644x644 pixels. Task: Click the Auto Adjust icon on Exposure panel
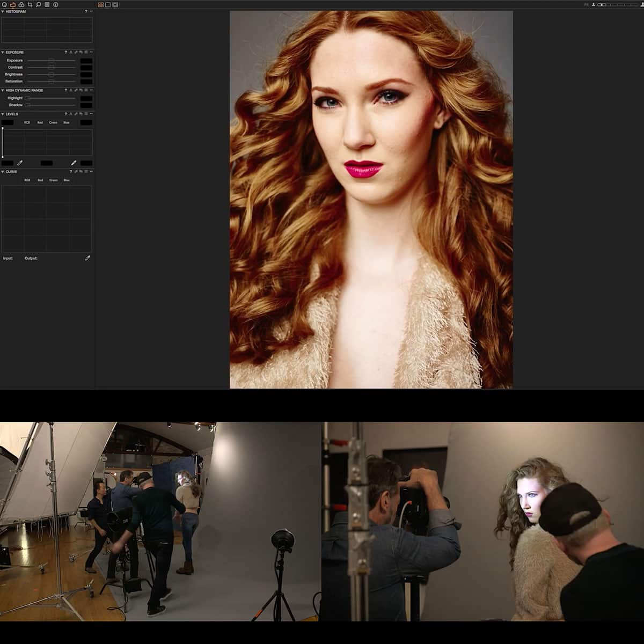[71, 52]
